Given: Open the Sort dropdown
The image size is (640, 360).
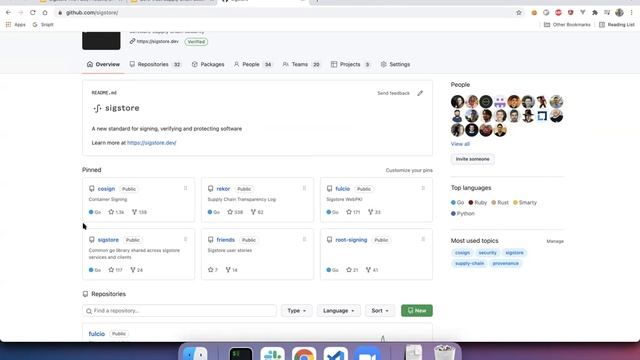Looking at the screenshot, I should point(380,311).
